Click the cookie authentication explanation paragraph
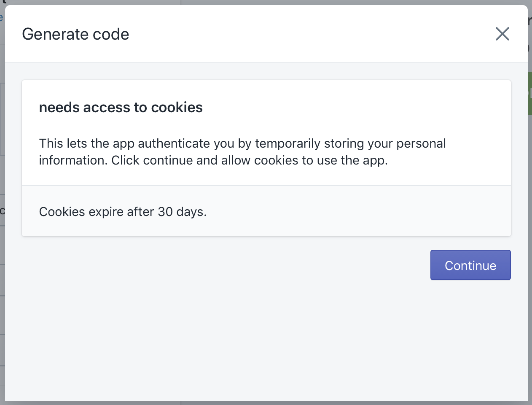 (242, 151)
